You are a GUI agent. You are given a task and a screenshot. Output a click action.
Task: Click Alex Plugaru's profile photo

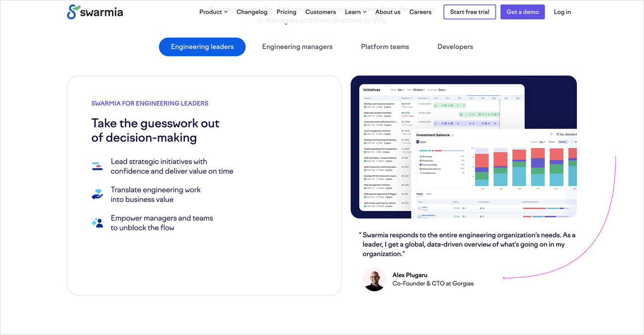click(374, 280)
